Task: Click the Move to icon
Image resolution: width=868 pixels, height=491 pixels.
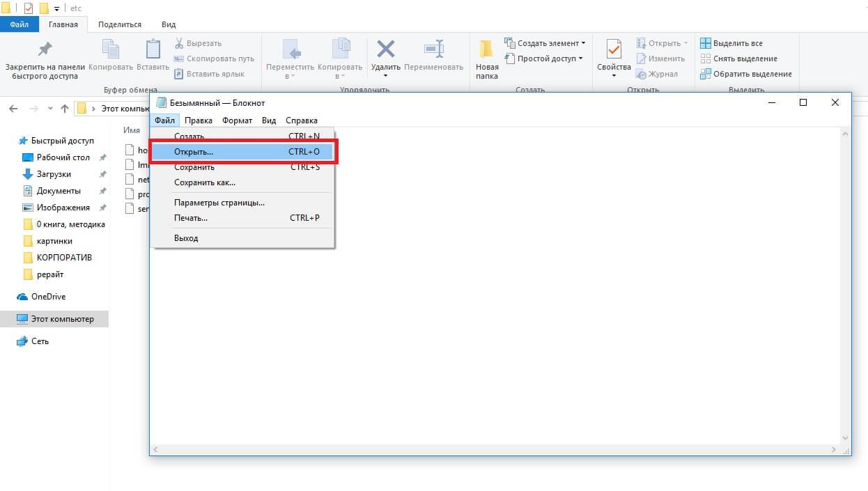Action: pos(291,50)
